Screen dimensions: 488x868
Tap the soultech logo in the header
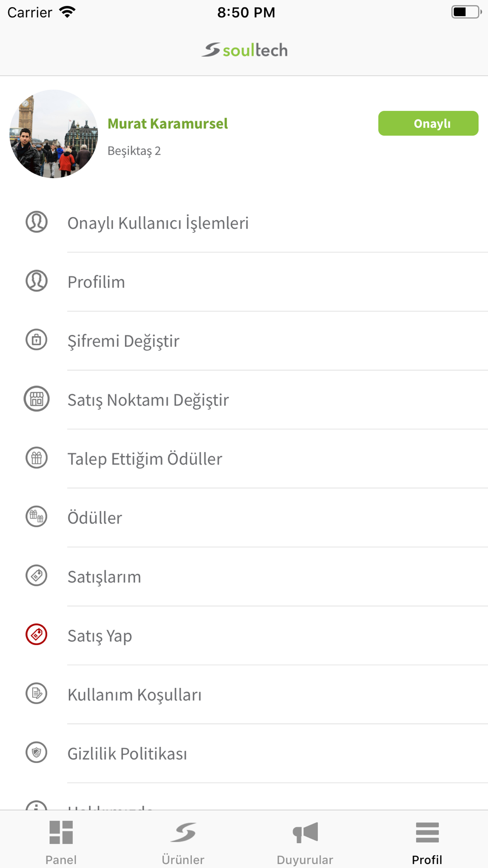[244, 50]
